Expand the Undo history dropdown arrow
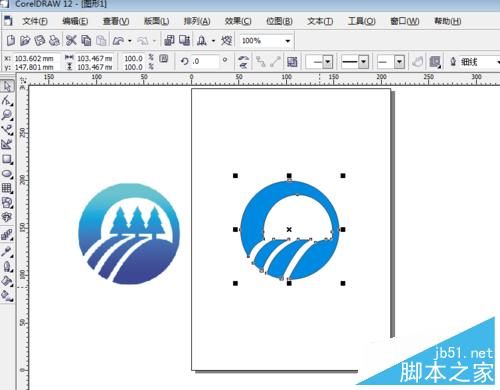The image size is (500, 390). pos(130,41)
